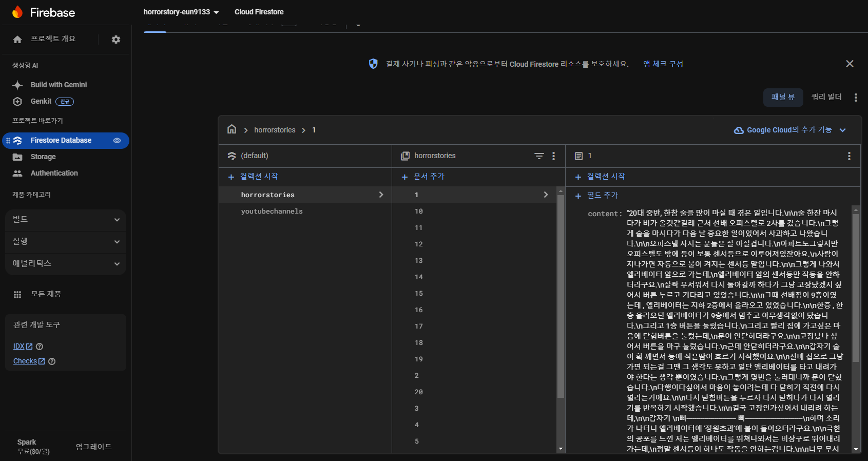Expand the 애널리틱스 category

coord(66,264)
